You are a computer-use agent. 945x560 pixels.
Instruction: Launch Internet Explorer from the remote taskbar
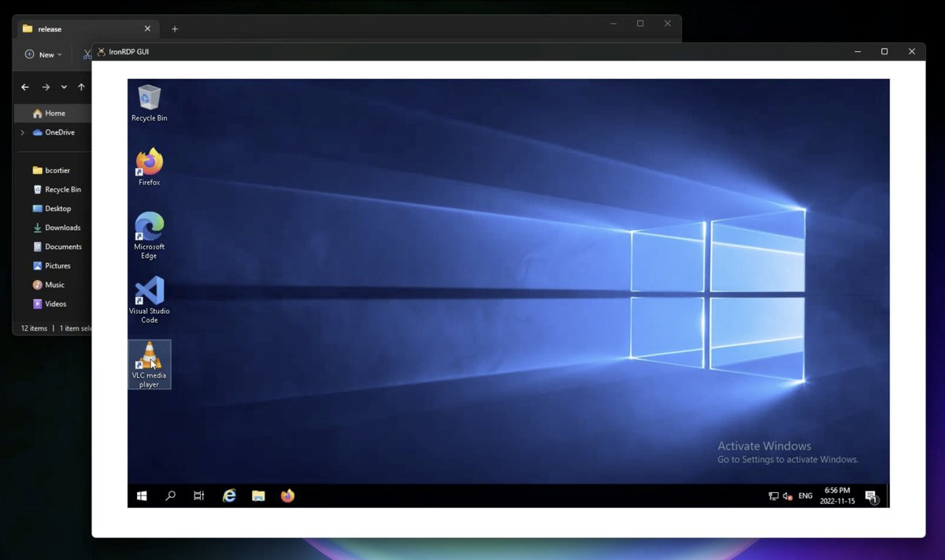[x=228, y=495]
